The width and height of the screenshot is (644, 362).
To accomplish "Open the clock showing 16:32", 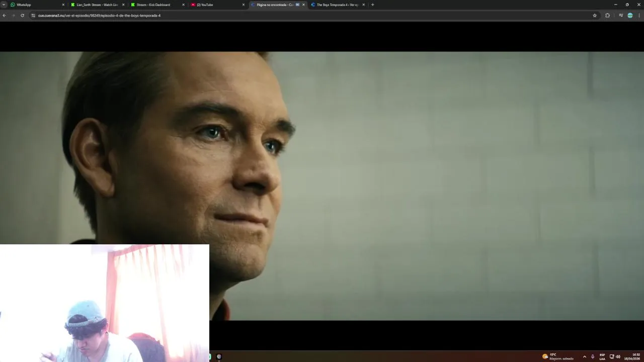I will pyautogui.click(x=632, y=356).
